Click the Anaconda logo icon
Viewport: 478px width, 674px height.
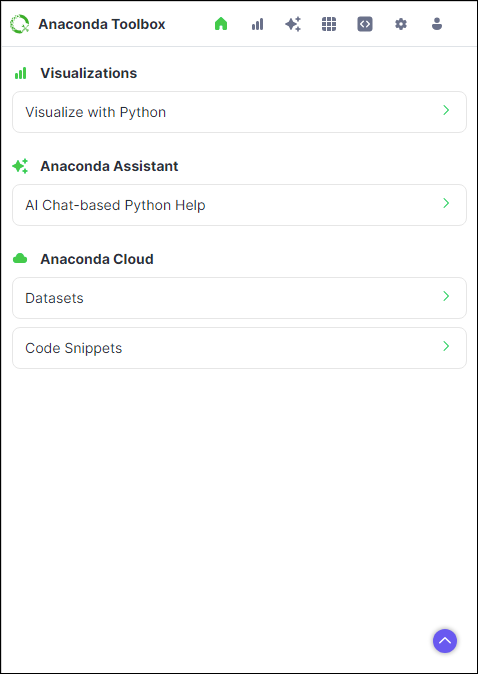click(20, 24)
